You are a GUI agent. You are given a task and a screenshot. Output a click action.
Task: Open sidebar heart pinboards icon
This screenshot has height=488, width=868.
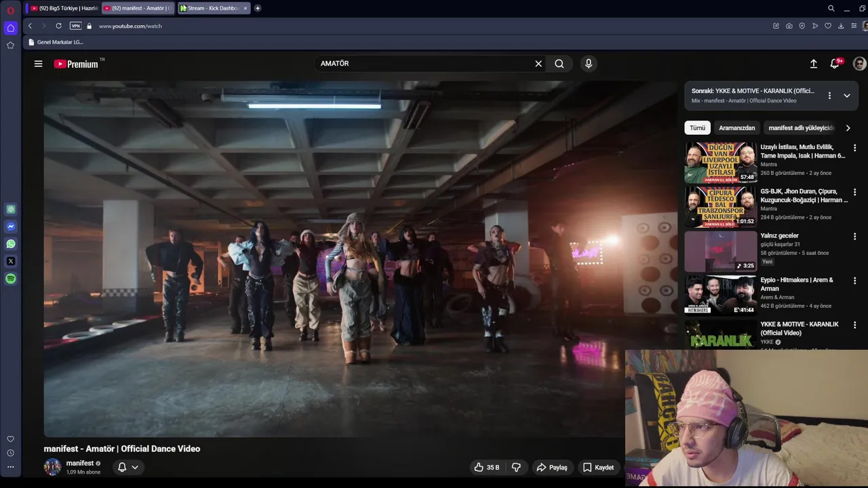click(x=10, y=439)
